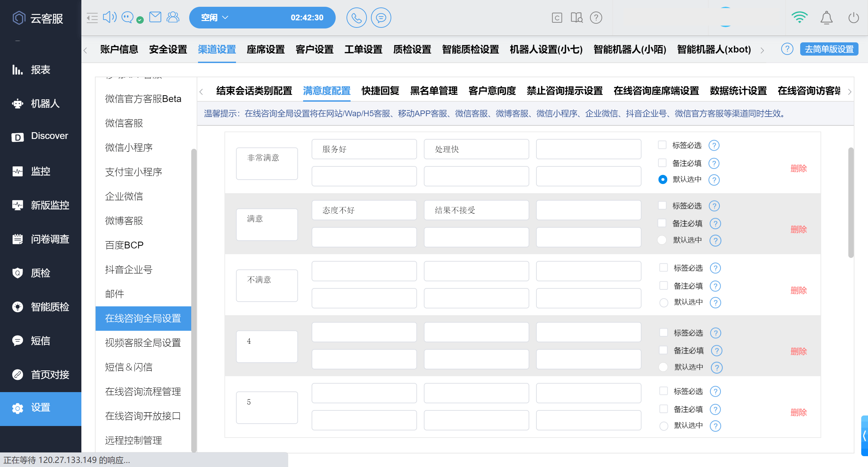Click 删除 link for row 5
This screenshot has height=467, width=868.
[x=798, y=412]
